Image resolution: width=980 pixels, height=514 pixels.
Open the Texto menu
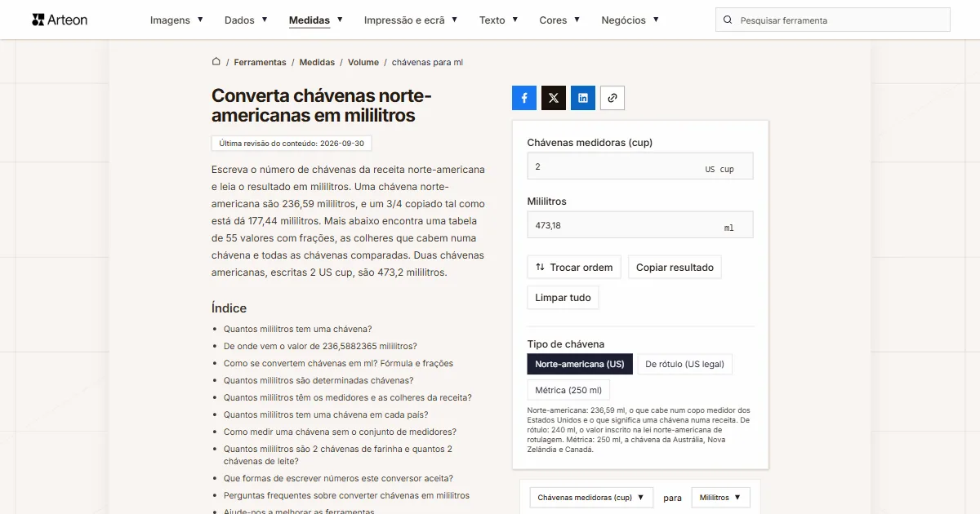click(499, 20)
